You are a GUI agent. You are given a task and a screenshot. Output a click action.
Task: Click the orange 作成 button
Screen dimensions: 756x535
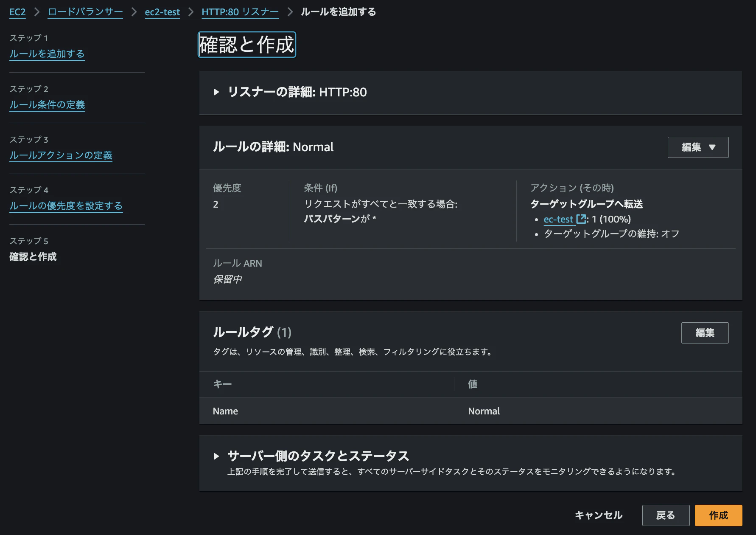coord(718,515)
